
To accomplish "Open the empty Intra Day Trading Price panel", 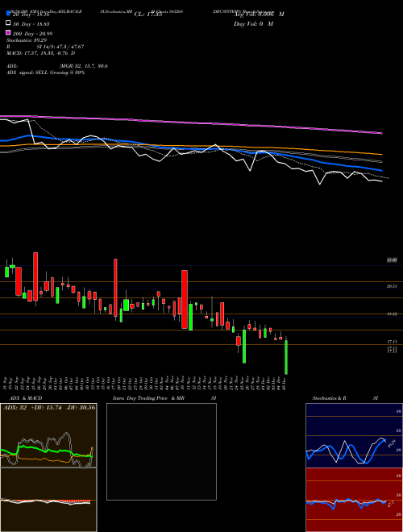I will pyautogui.click(x=161, y=451).
